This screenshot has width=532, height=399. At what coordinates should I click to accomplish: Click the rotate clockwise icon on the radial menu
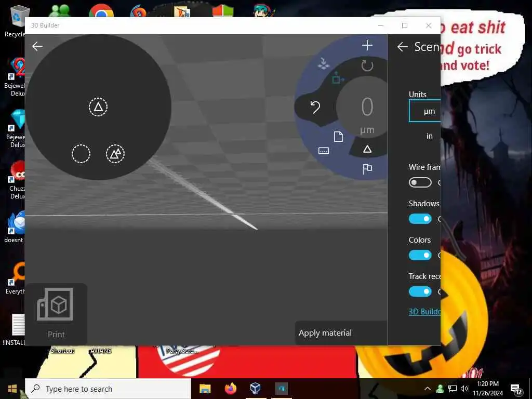click(x=367, y=65)
